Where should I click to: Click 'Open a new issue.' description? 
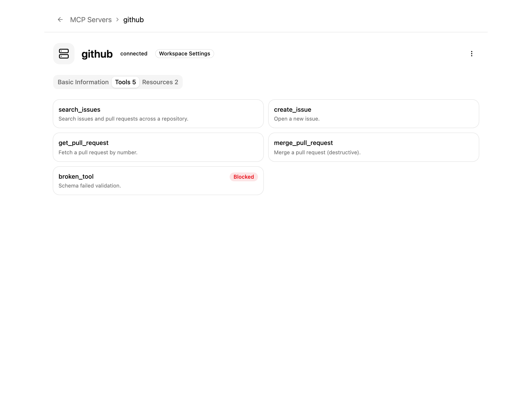[x=297, y=119]
